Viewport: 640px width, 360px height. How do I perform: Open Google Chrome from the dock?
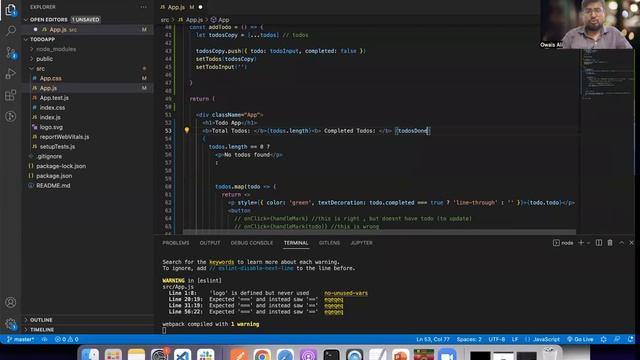tap(262, 355)
